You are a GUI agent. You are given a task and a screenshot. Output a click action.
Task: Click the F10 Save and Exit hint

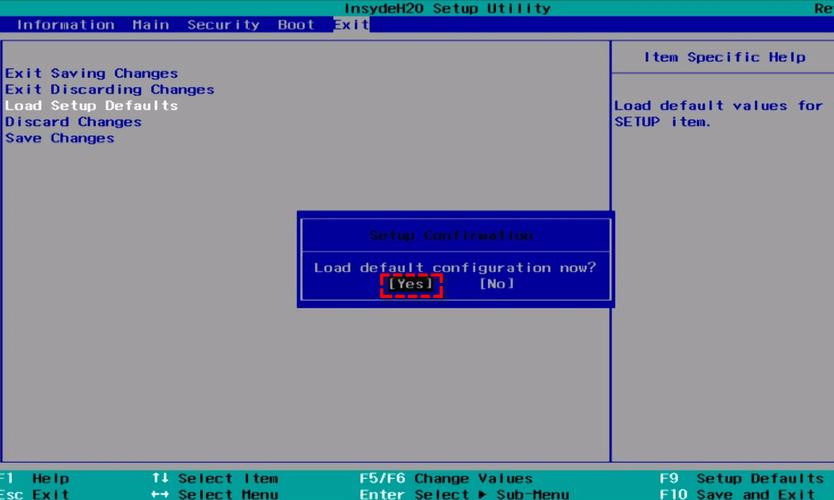click(741, 494)
